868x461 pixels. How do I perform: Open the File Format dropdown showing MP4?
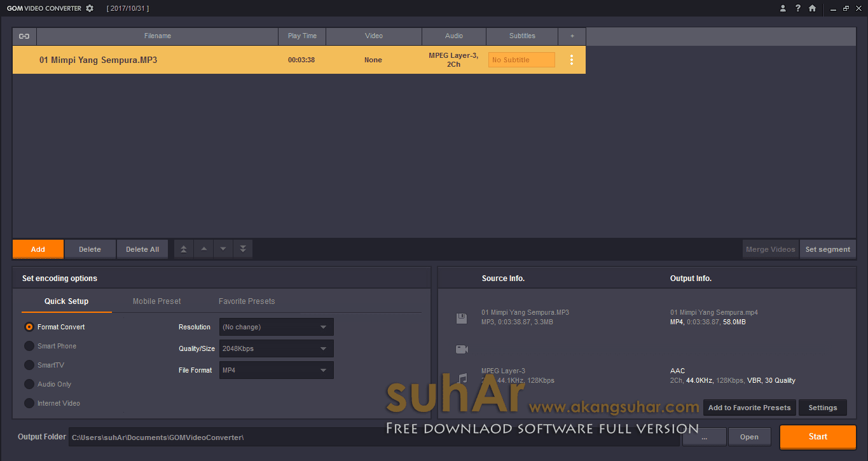click(x=276, y=370)
